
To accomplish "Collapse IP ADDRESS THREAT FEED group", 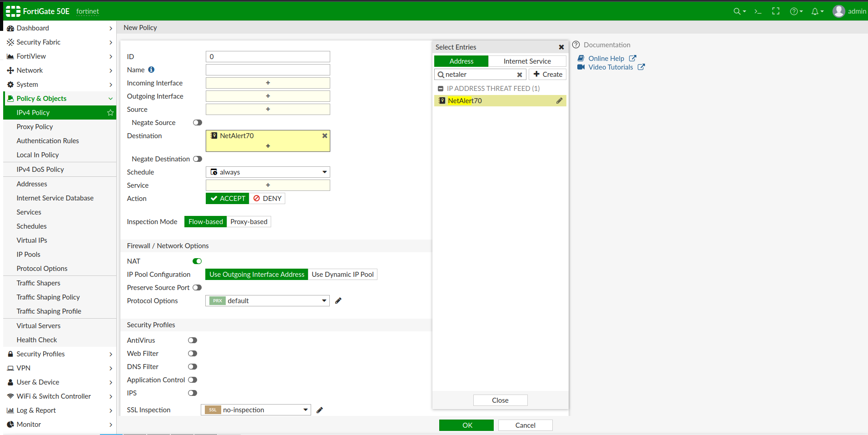I will tap(440, 89).
